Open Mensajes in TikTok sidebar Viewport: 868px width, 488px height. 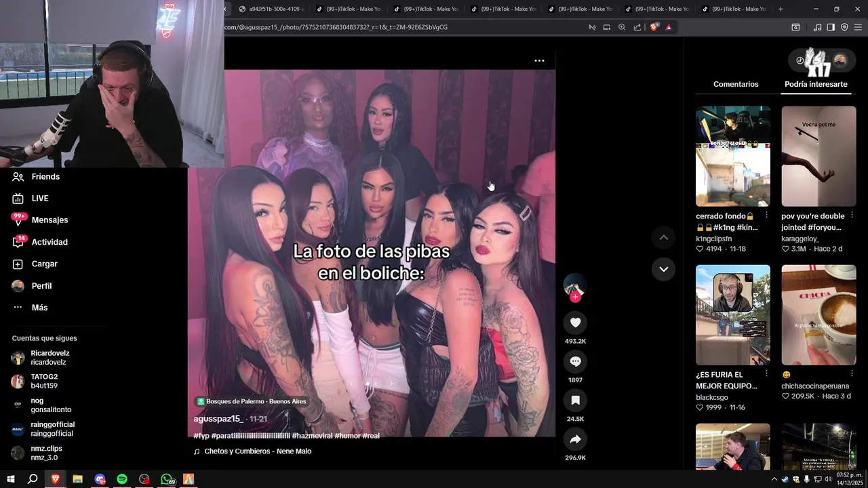click(x=40, y=220)
